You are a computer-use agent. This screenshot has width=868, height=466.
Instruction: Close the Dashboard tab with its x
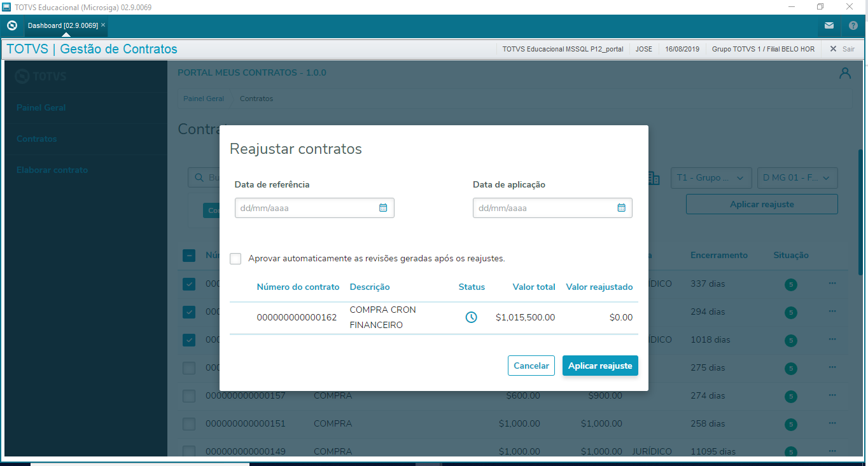(x=103, y=25)
